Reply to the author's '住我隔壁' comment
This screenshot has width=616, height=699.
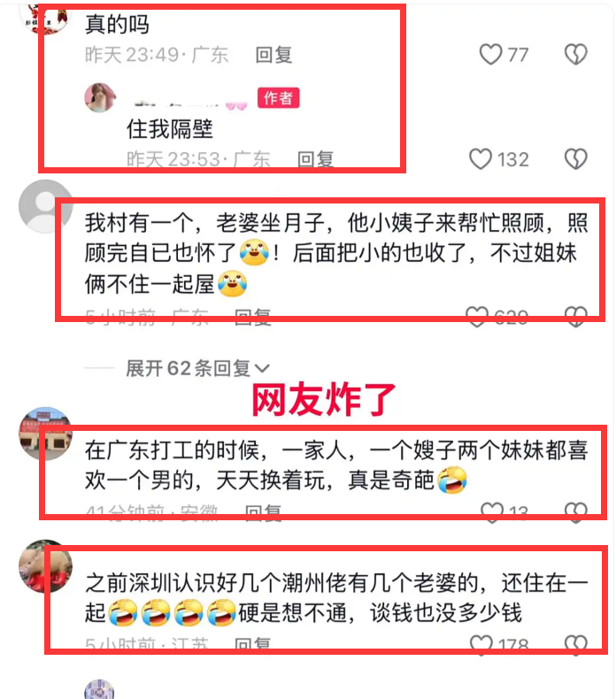coord(316,159)
